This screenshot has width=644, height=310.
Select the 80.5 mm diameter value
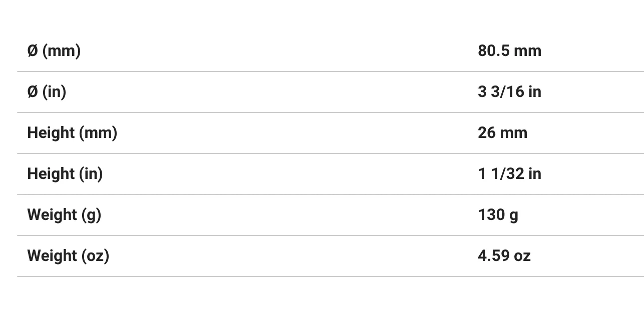pyautogui.click(x=509, y=51)
